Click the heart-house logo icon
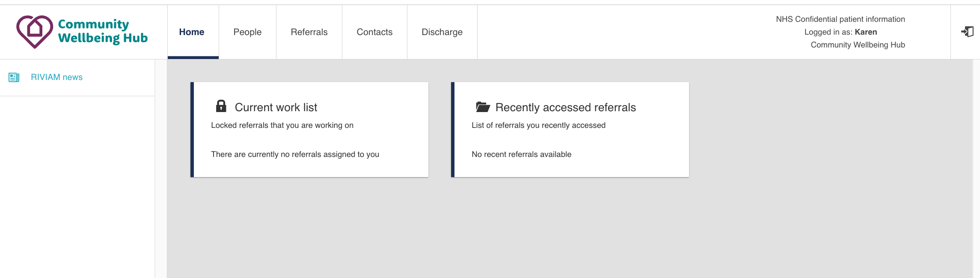This screenshot has width=980, height=278. [35, 31]
